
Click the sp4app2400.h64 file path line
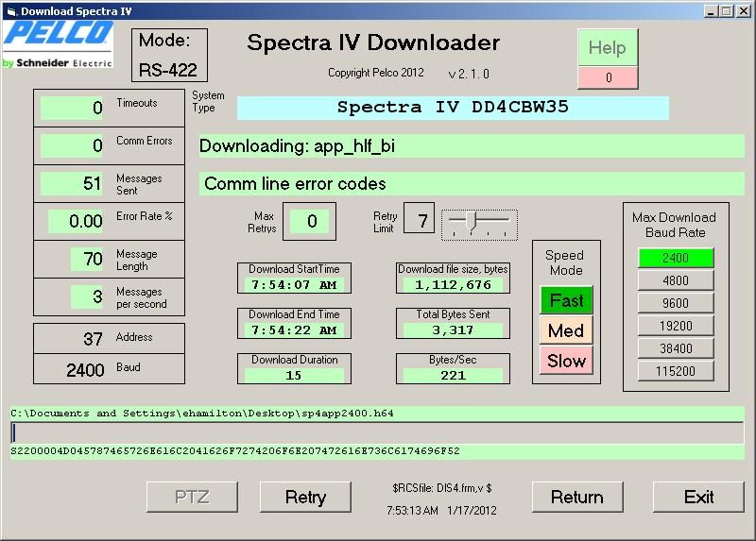tap(377, 414)
